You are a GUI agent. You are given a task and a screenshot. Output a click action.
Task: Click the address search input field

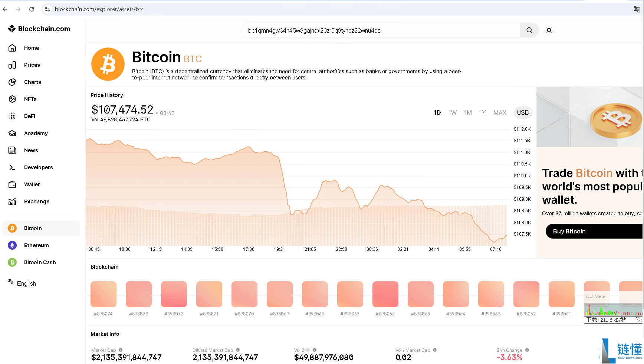click(x=381, y=30)
